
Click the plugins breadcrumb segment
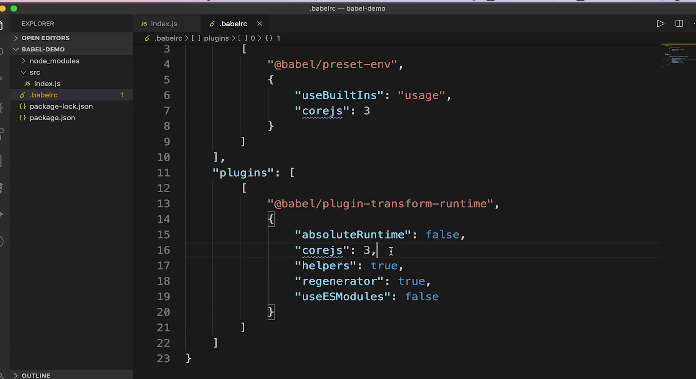click(216, 39)
